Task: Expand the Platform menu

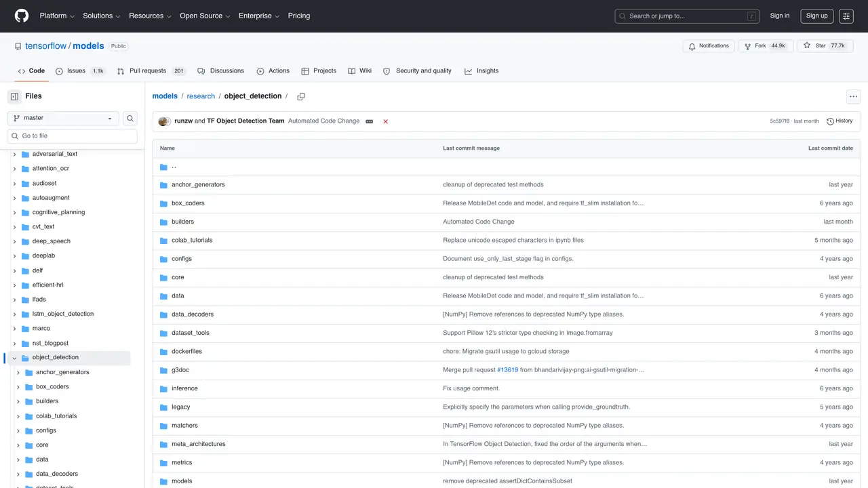Action: [57, 16]
